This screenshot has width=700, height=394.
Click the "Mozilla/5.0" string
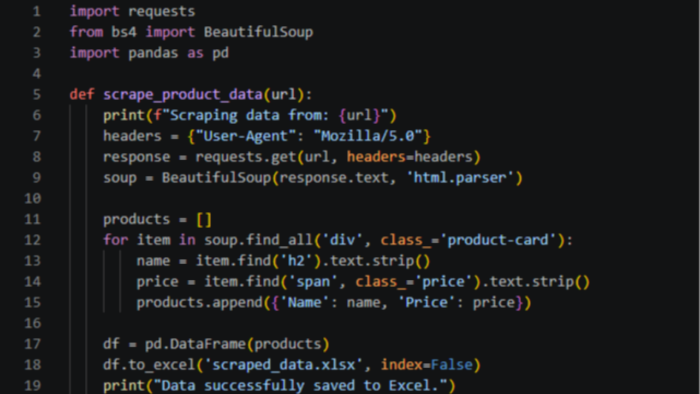(x=368, y=136)
